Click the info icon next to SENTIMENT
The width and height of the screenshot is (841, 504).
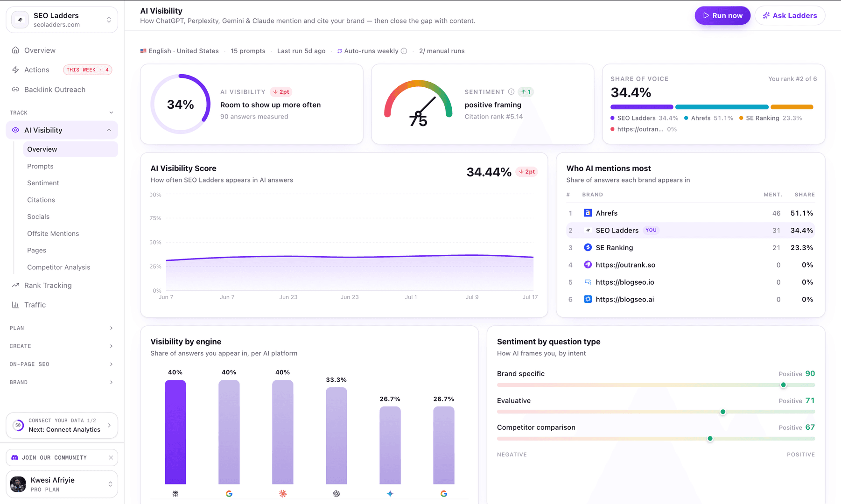[x=511, y=92]
